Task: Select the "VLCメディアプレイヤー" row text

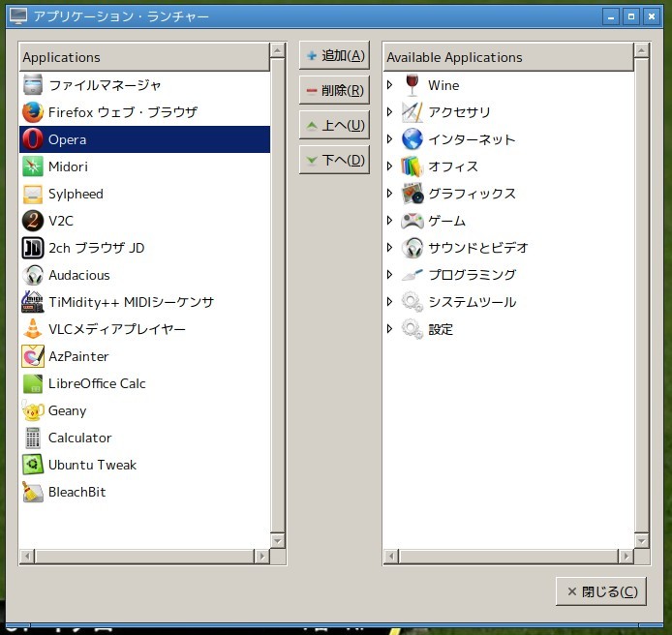Action: [117, 329]
